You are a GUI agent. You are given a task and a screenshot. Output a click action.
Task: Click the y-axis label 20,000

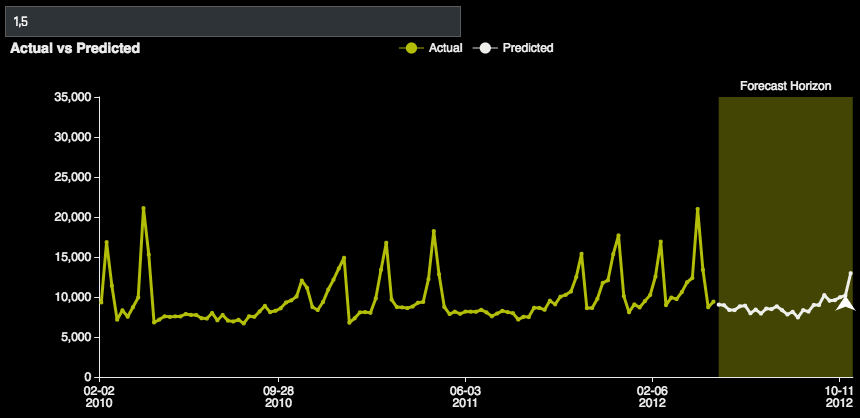click(72, 218)
